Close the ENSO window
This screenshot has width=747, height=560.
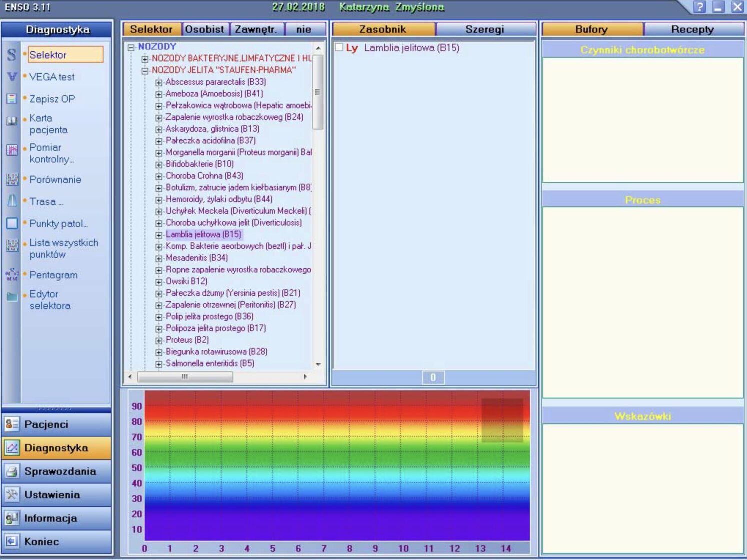click(737, 7)
